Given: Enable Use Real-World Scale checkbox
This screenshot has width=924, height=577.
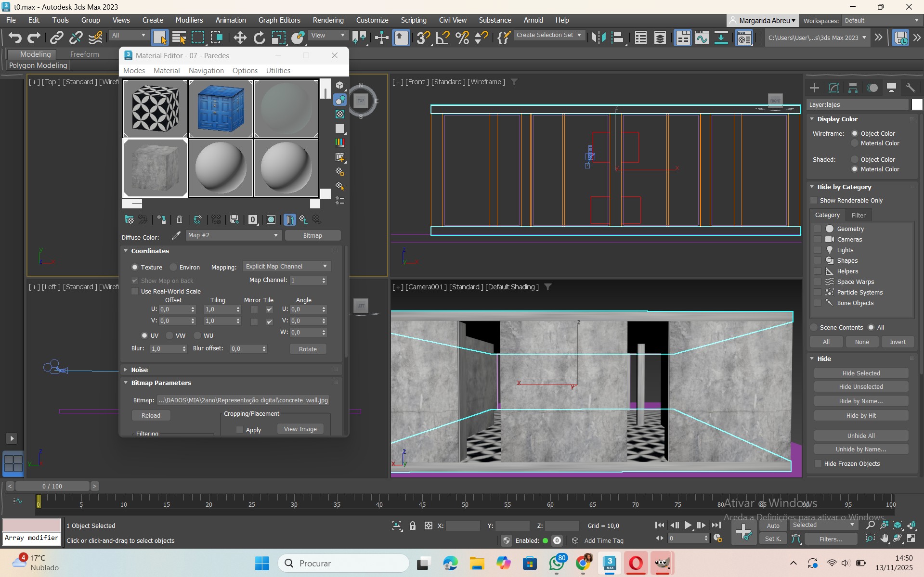Looking at the screenshot, I should pos(135,291).
